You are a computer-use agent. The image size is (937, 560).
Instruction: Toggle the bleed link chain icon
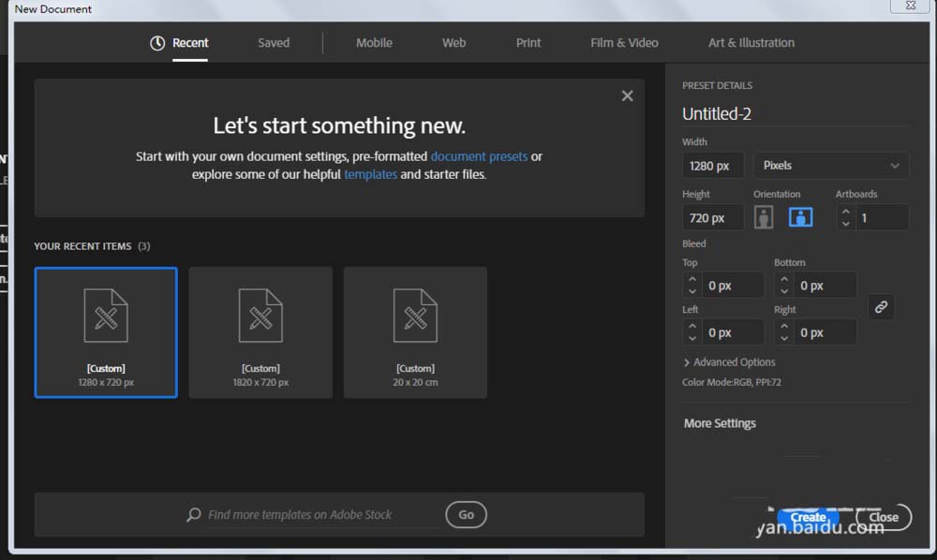(881, 307)
